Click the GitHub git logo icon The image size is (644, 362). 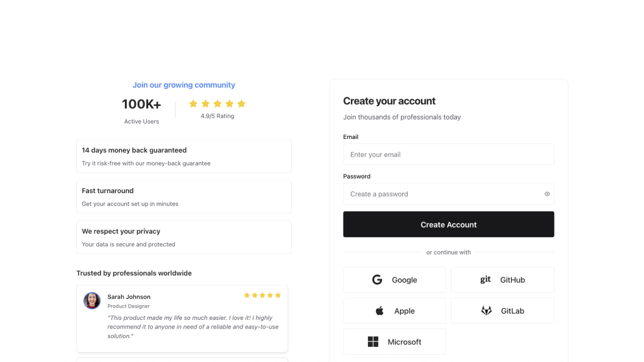tap(486, 280)
